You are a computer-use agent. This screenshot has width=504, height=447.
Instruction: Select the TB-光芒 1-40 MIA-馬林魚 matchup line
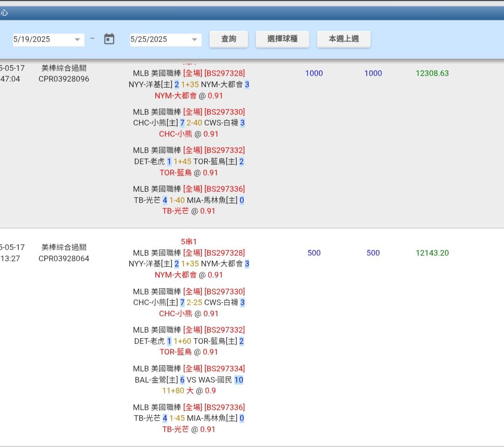(x=189, y=200)
